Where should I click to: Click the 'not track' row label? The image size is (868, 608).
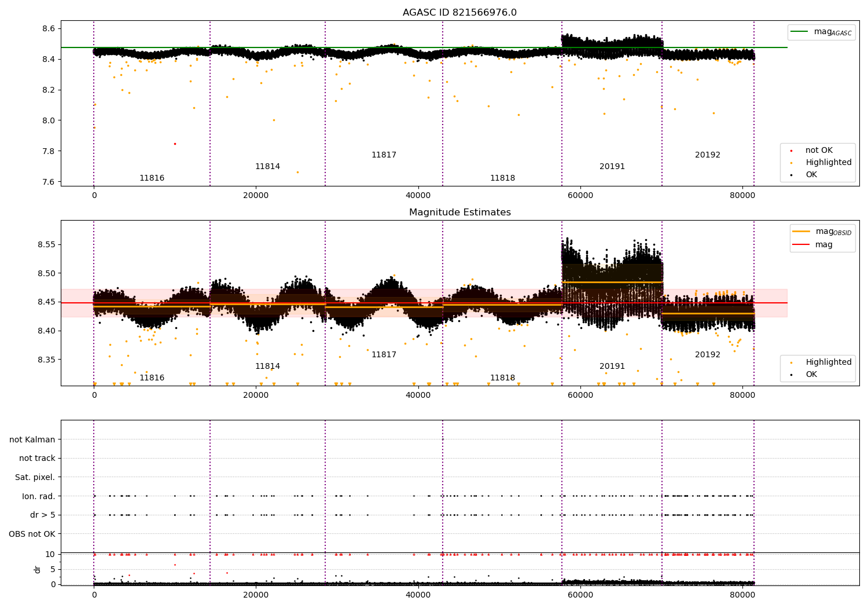click(x=37, y=459)
